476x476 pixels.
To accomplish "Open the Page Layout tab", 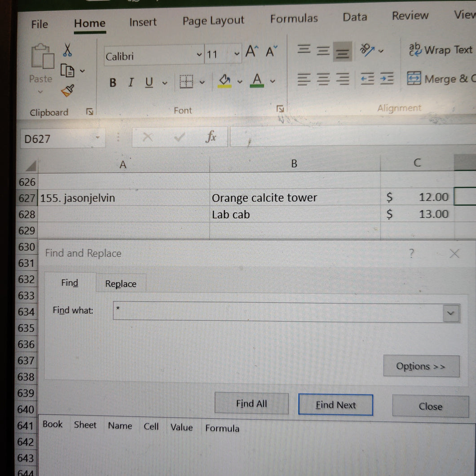I will pos(213,21).
